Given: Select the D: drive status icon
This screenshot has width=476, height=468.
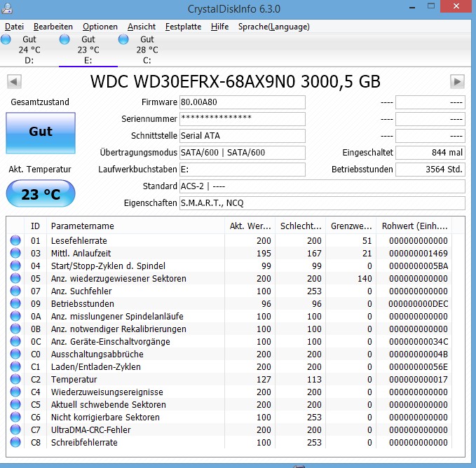Looking at the screenshot, I should point(6,39).
